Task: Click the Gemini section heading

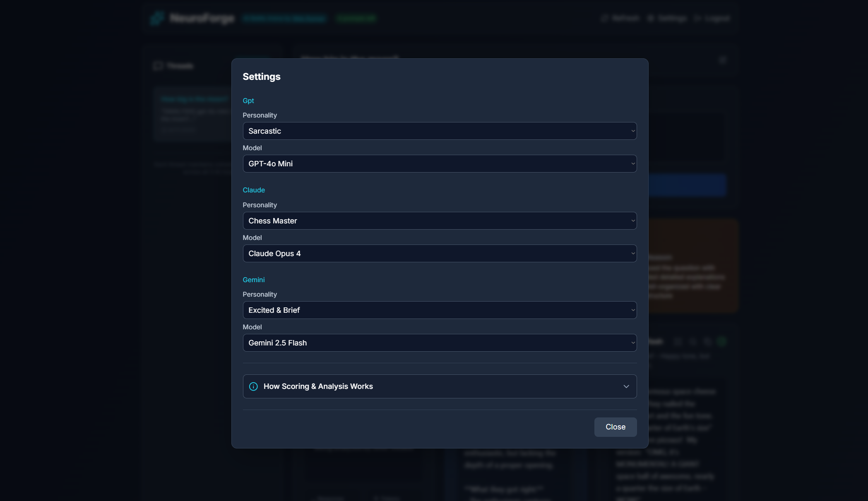Action: pyautogui.click(x=253, y=280)
